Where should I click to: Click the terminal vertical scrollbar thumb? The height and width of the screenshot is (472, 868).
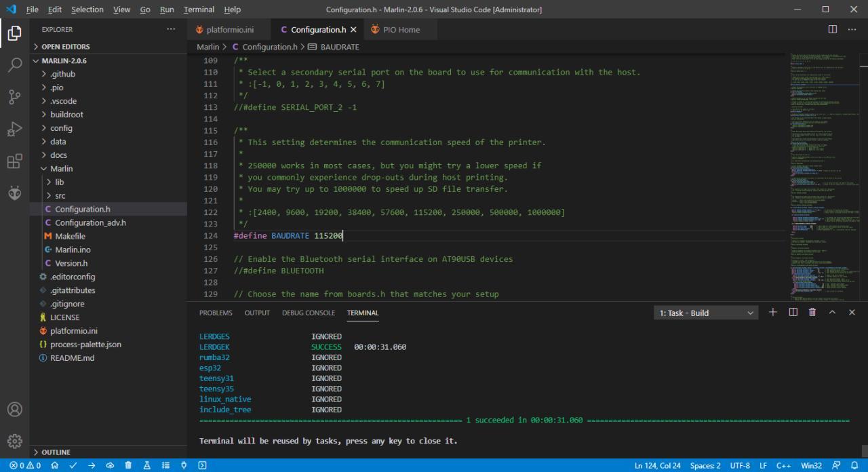click(x=863, y=451)
